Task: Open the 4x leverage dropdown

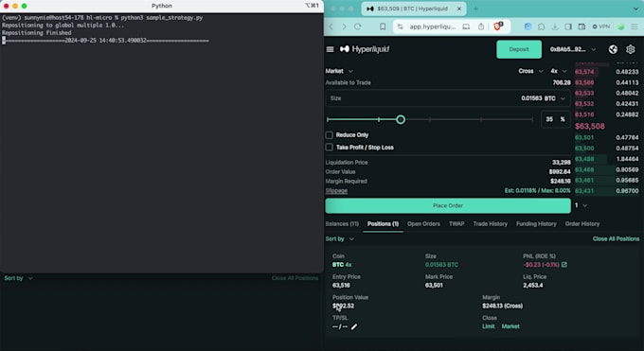Action: (x=559, y=71)
